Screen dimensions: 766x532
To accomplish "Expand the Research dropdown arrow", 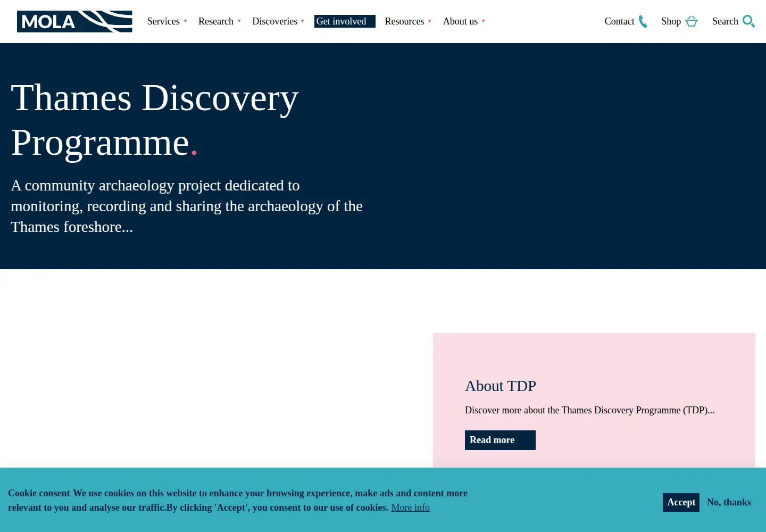I will pyautogui.click(x=239, y=21).
